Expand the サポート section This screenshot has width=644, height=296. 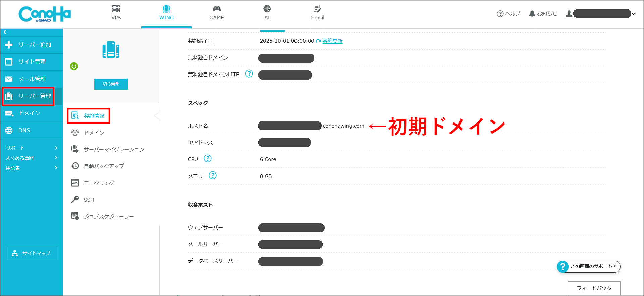click(32, 148)
